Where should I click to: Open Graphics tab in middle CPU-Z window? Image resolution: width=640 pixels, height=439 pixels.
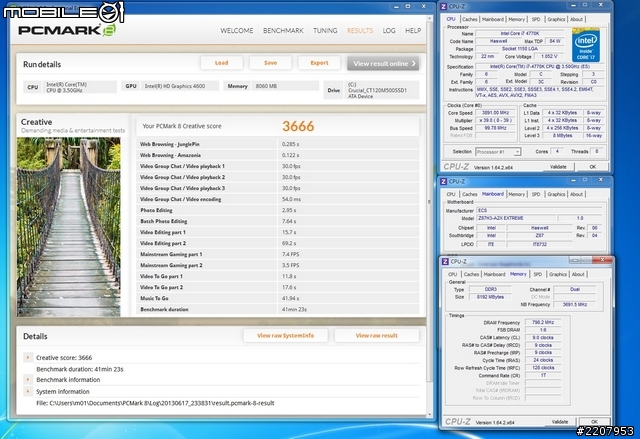(x=556, y=194)
